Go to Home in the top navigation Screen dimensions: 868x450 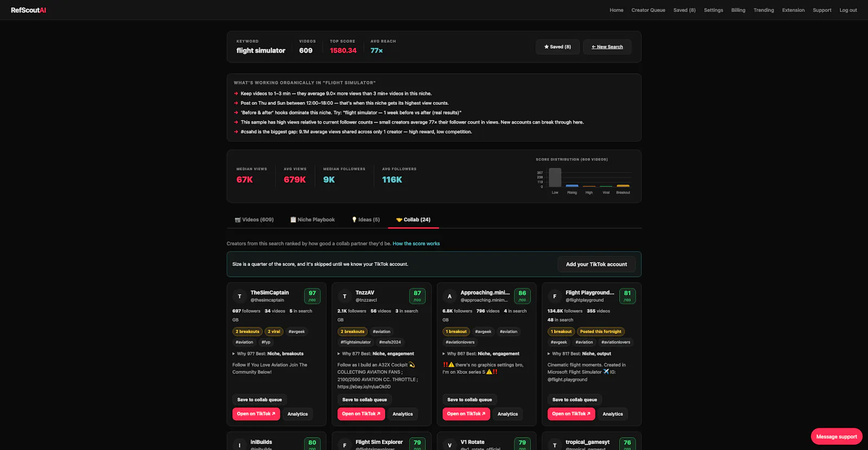(616, 10)
